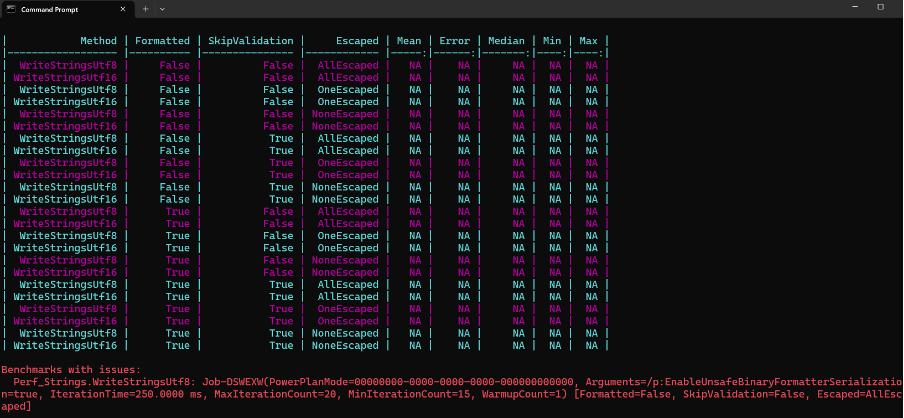Click the Min column header text
Image resolution: width=904 pixels, height=418 pixels.
[x=552, y=41]
